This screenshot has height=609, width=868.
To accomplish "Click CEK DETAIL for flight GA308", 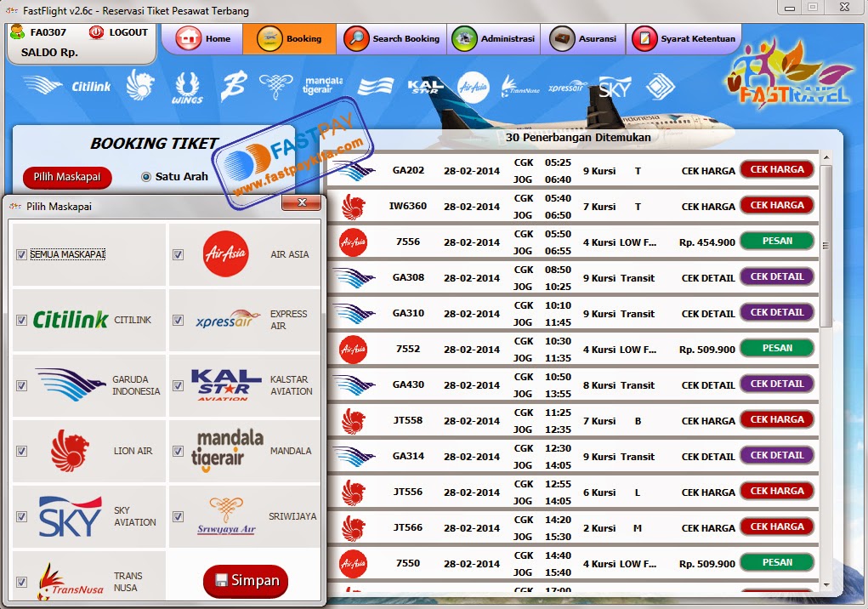I will coord(777,276).
